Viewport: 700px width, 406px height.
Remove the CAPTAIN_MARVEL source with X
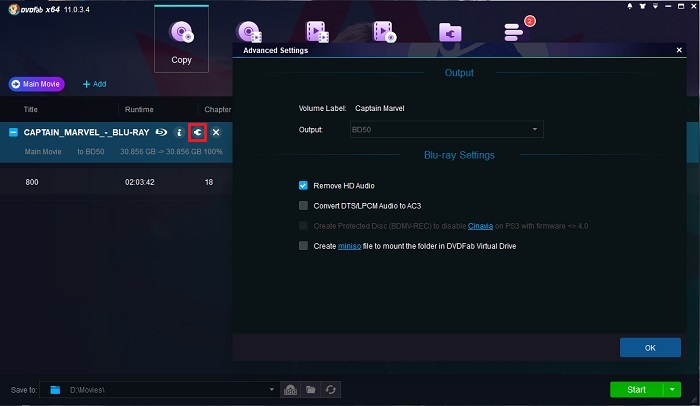(x=216, y=132)
